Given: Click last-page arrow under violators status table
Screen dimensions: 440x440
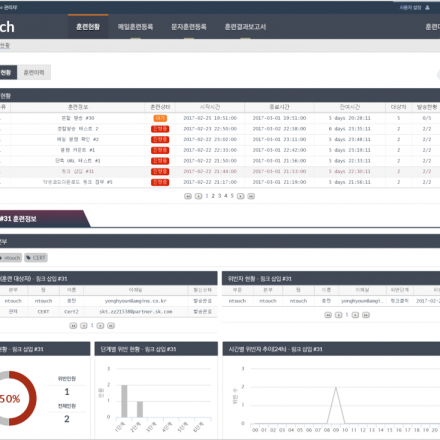Looking at the screenshot, I should [366, 315].
